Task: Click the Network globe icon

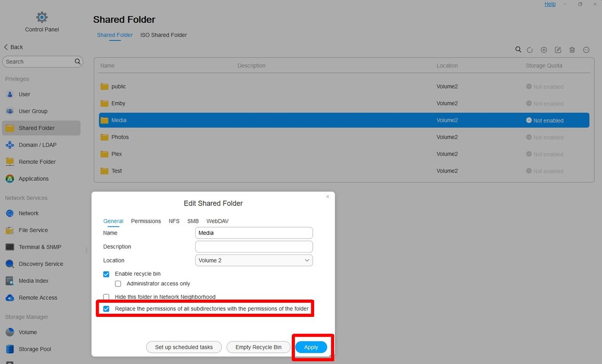Action: coord(10,213)
